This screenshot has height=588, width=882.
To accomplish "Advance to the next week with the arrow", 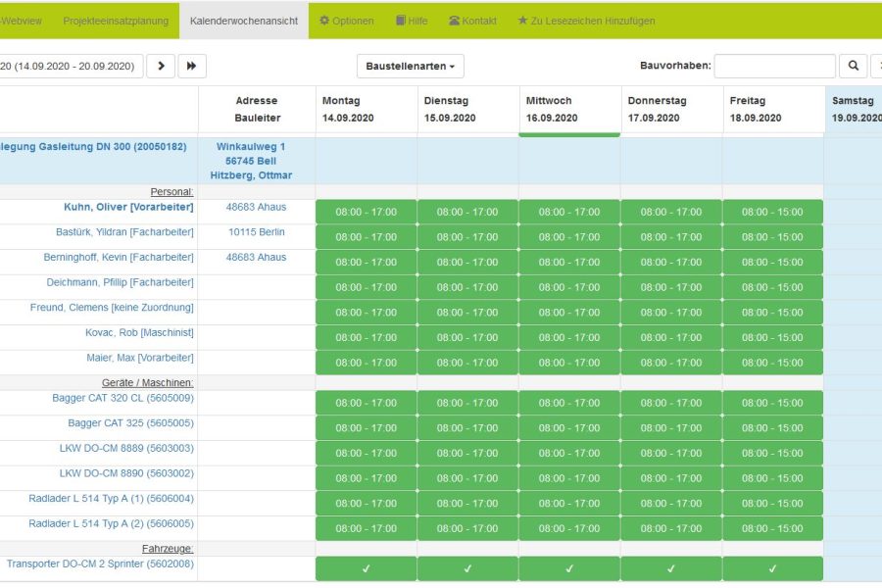I will pos(160,66).
